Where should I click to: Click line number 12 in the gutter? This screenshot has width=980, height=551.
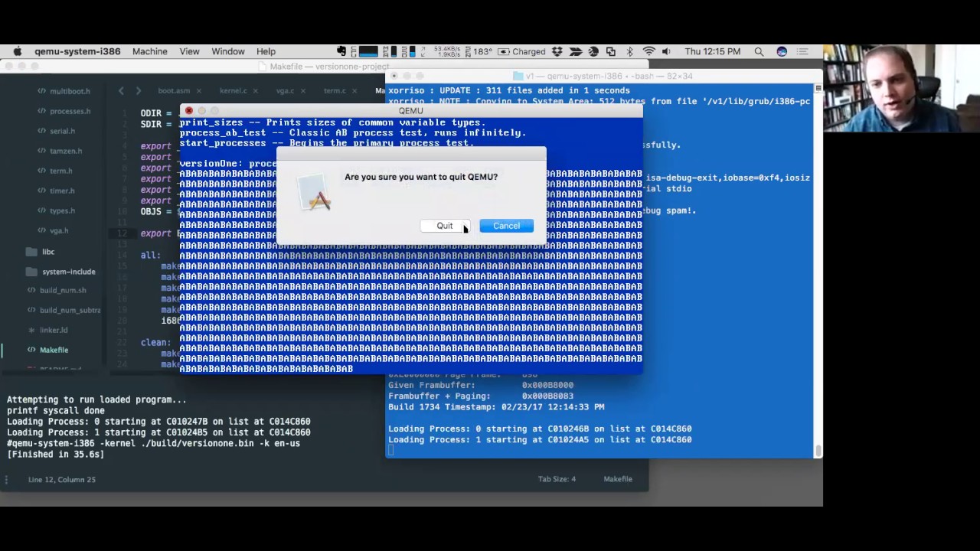[x=122, y=233]
